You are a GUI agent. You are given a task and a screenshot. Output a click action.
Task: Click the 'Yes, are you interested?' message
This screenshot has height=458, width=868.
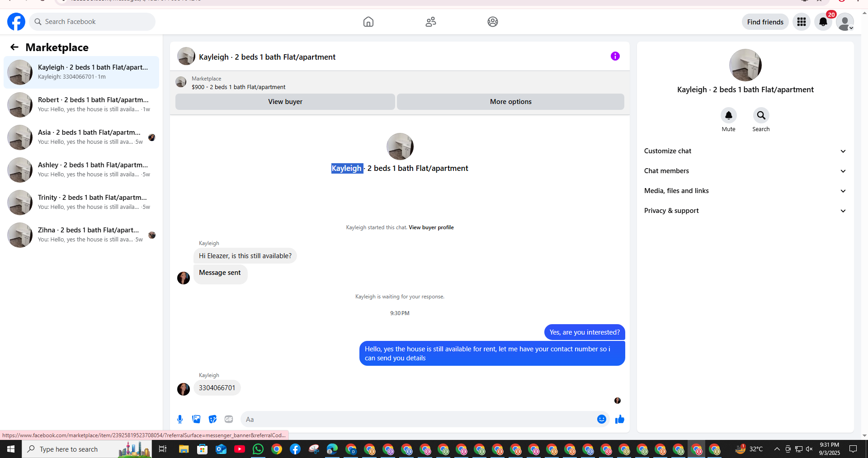pyautogui.click(x=585, y=332)
